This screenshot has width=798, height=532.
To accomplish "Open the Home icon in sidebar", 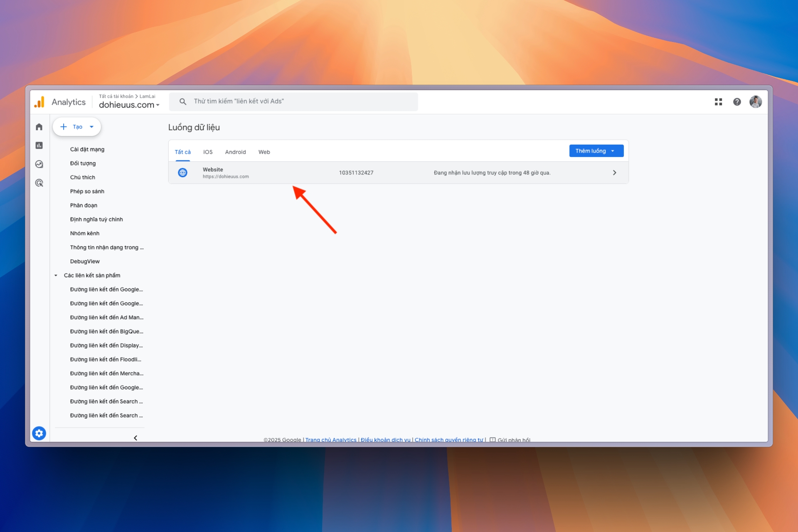I will [39, 127].
